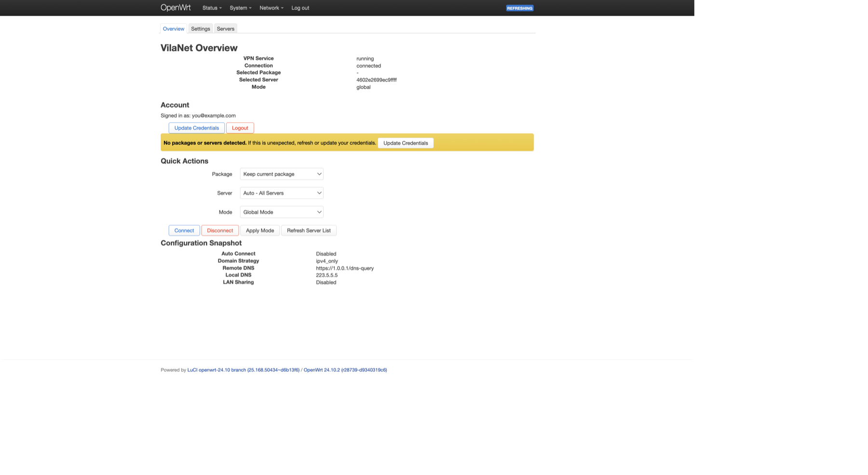Open the LuCI openwrt-24.10 branch link
Screen dimensions: 868x475
pos(244,370)
